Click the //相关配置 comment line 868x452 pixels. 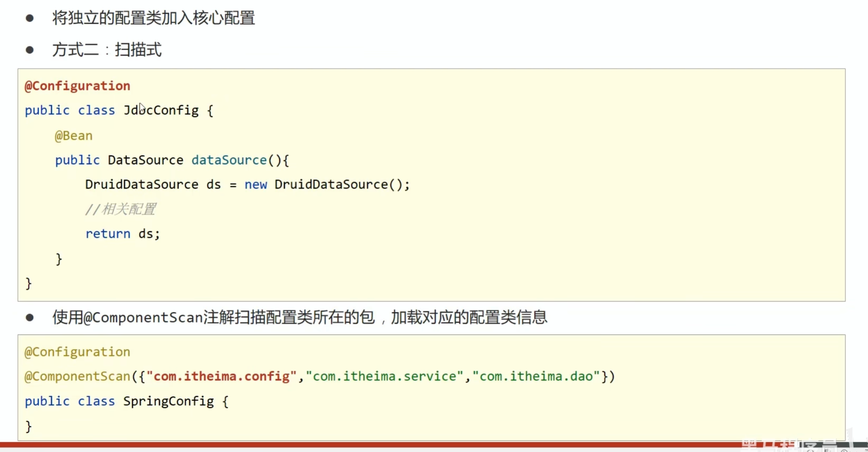(x=121, y=209)
